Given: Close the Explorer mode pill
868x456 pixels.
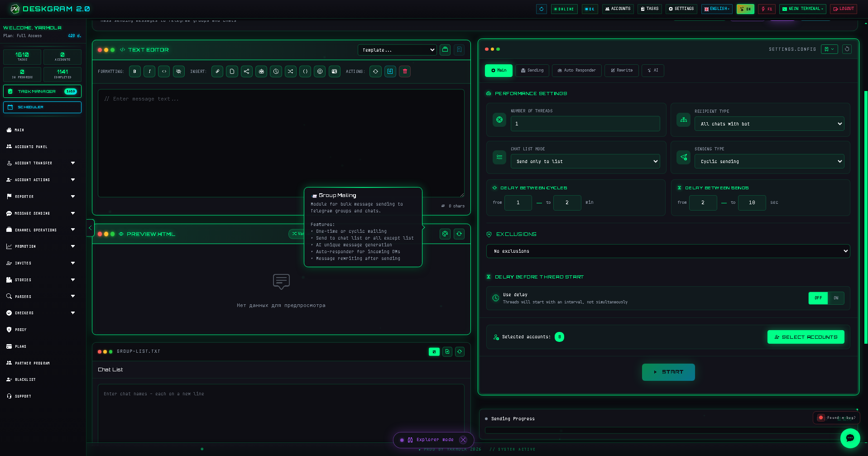Looking at the screenshot, I should [x=463, y=440].
